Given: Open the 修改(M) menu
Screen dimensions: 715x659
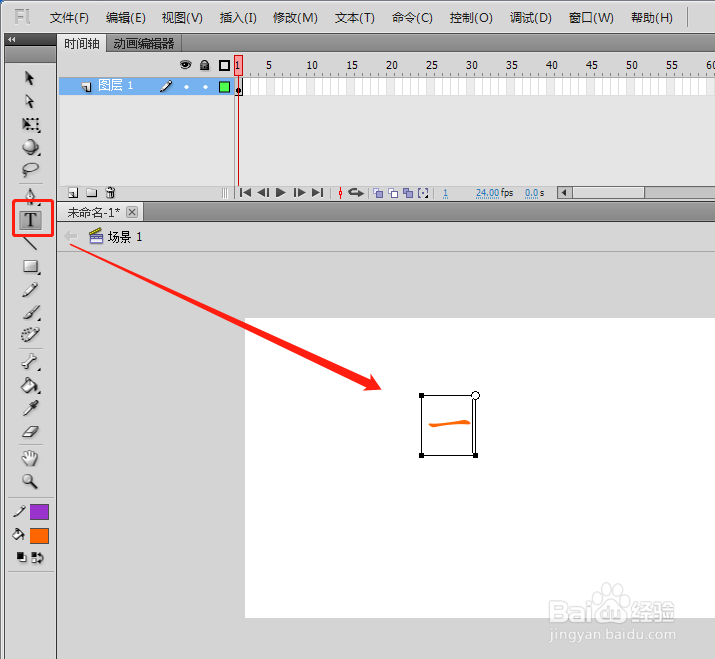Looking at the screenshot, I should click(295, 18).
